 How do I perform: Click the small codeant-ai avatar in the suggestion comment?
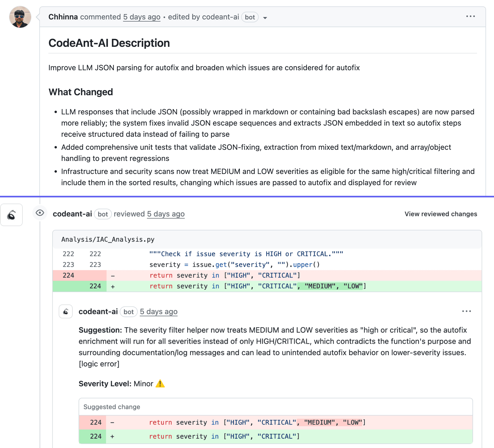pos(66,312)
